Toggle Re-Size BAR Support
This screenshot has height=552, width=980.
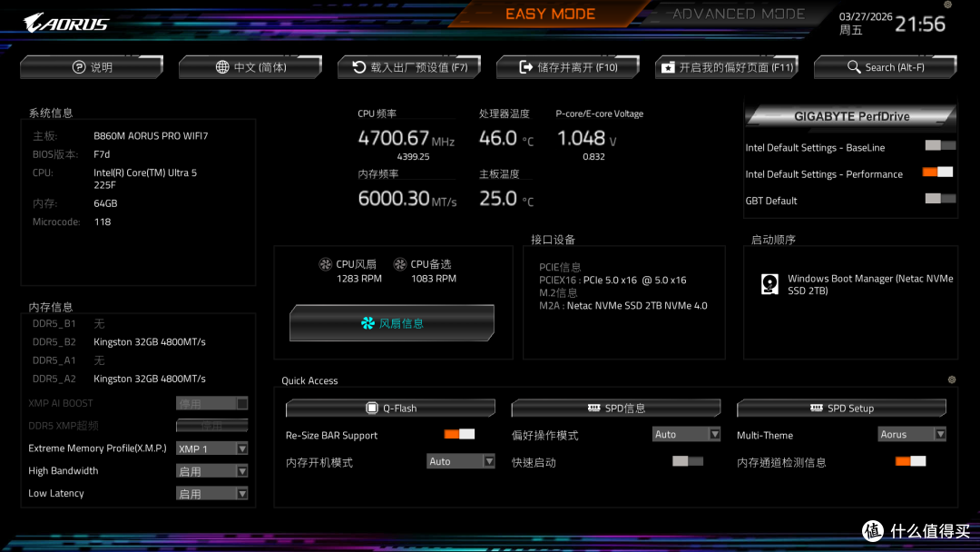(459, 434)
